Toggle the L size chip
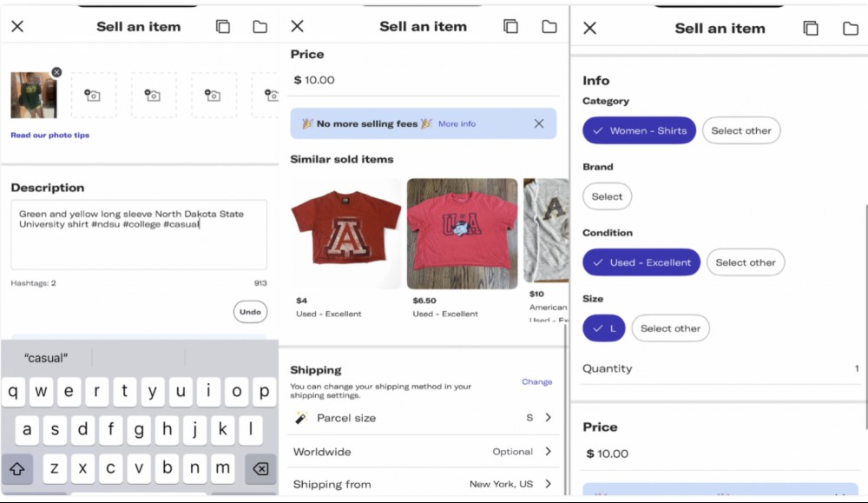 604,328
